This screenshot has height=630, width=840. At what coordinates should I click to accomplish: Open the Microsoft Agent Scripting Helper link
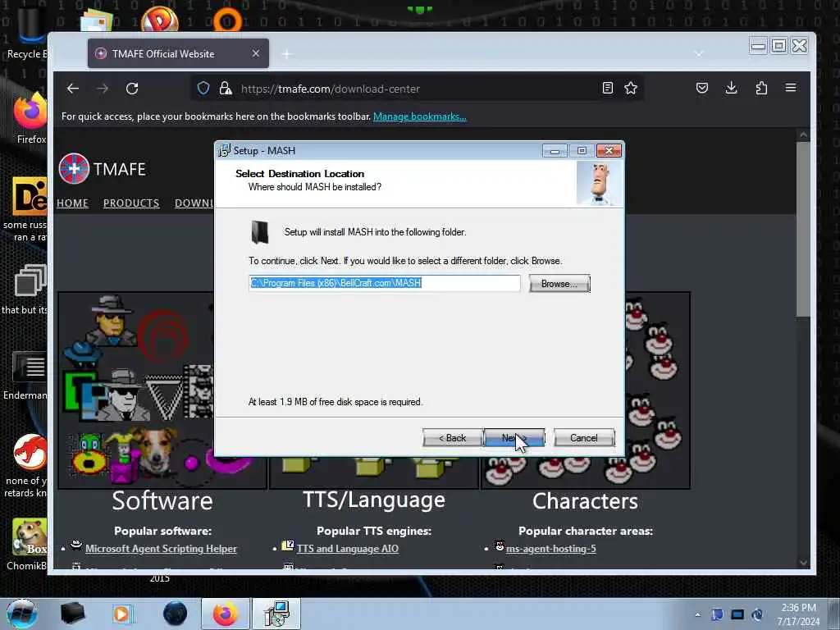tap(161, 549)
